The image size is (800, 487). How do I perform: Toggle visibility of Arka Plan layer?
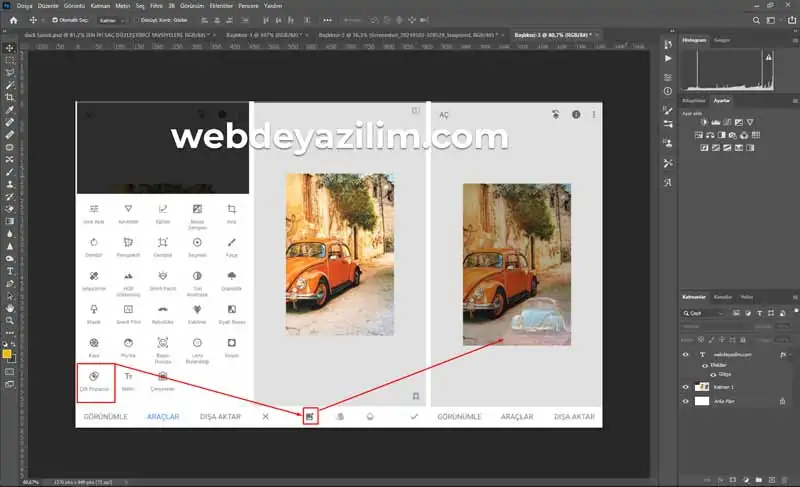[685, 401]
